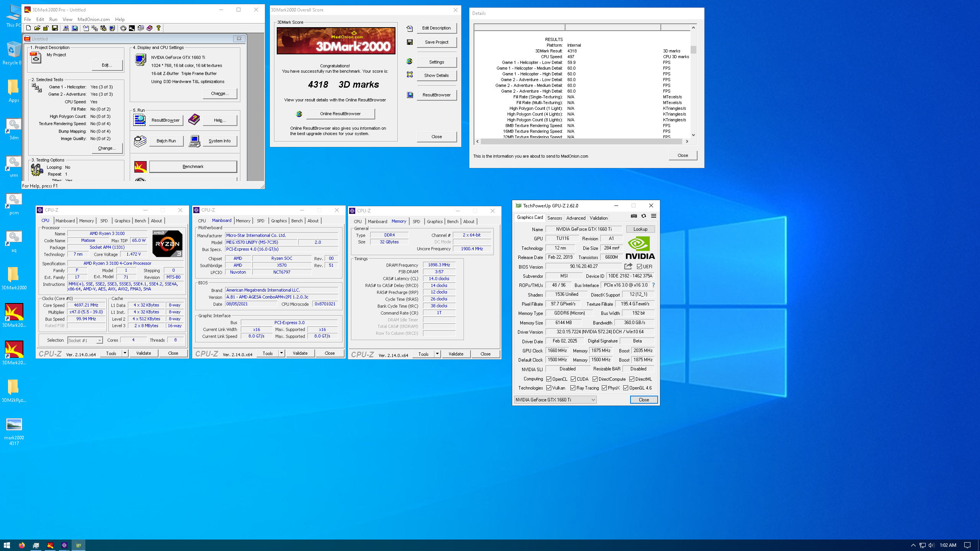Viewport: 980px width, 551px height.
Task: Click the Edit Description icon in Overall Score window
Action: [410, 28]
